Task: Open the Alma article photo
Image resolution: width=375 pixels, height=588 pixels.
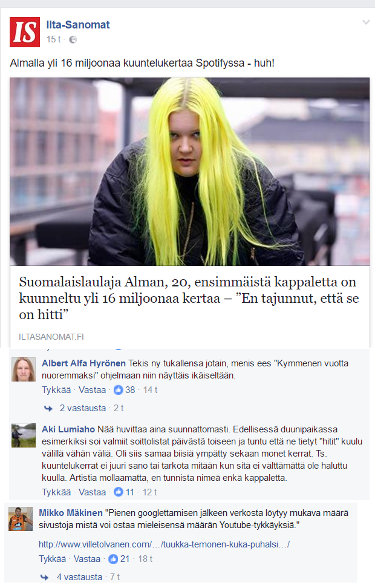Action: tap(189, 172)
